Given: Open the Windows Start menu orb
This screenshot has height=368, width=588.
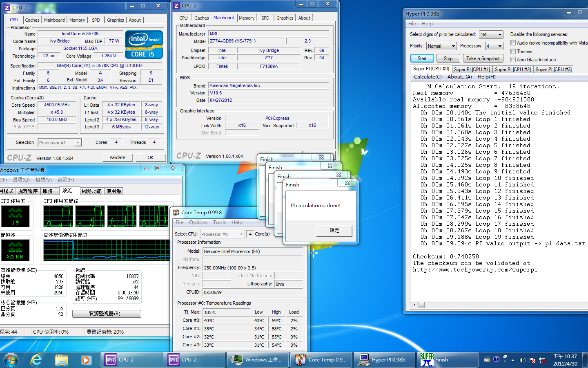Looking at the screenshot, I should (x=11, y=360).
